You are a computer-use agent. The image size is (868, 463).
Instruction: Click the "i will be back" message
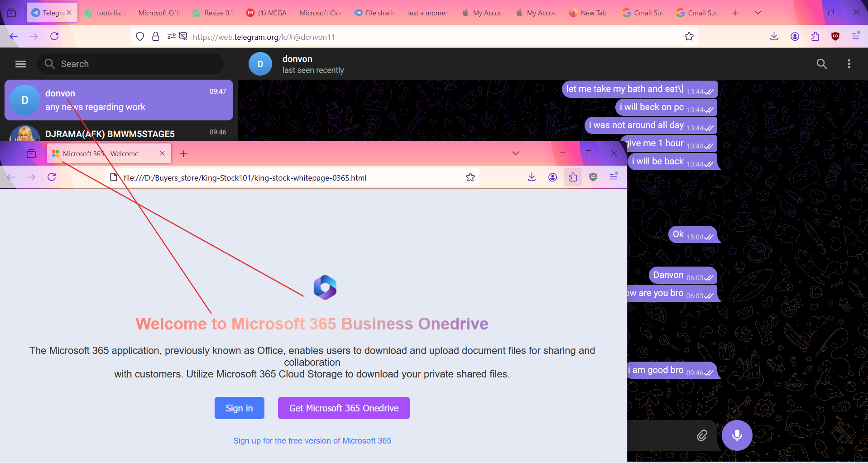click(672, 162)
